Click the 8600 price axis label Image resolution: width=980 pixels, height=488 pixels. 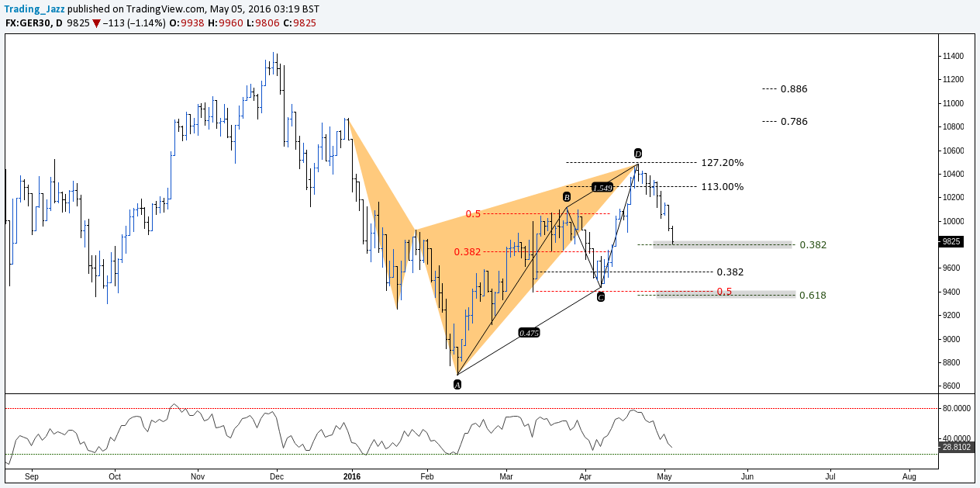click(x=953, y=386)
